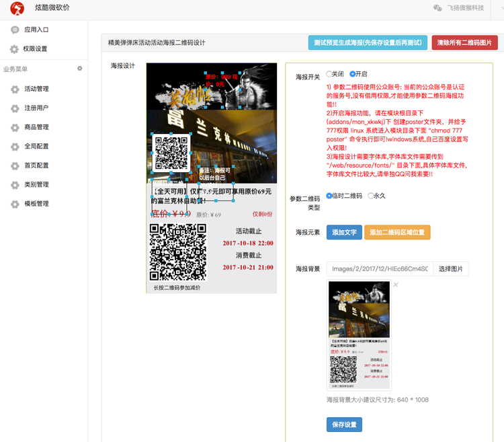This screenshot has height=442, width=504.
Task: Select 关闭 radio for poster switch
Action: (x=329, y=74)
